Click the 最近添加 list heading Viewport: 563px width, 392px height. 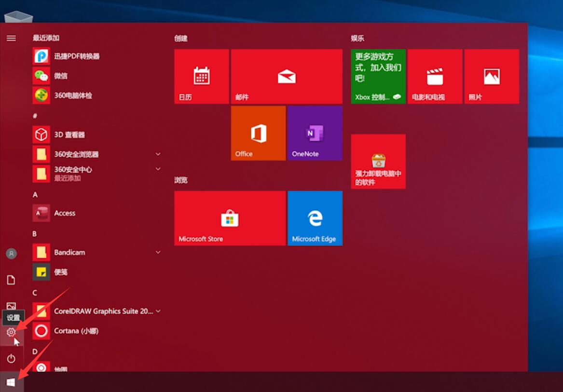46,38
